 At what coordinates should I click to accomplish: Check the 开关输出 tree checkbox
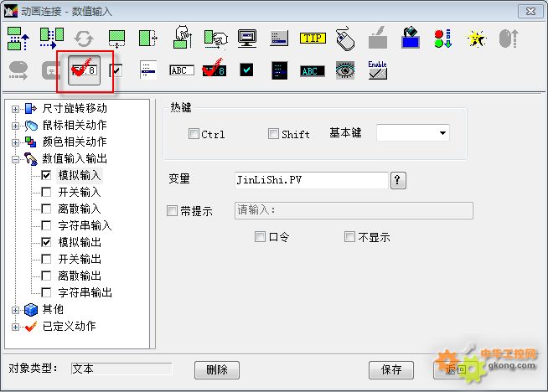tap(46, 259)
